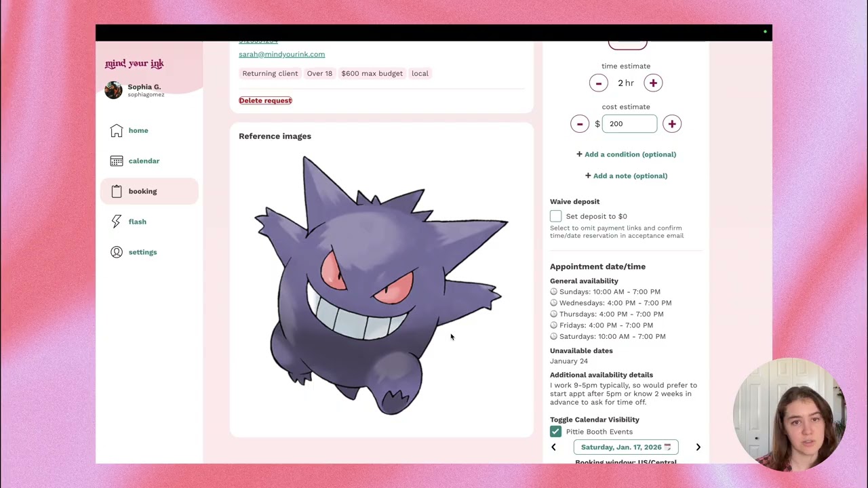Viewport: 868px width, 488px height.
Task: Open sarah@mindyourink.com email link
Action: coord(281,54)
